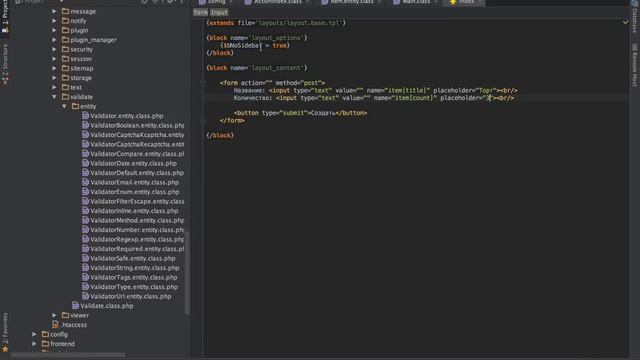Screen dimensions: 640x360
Task: Expand the config folder arrow in tree
Action: [x=34, y=334]
